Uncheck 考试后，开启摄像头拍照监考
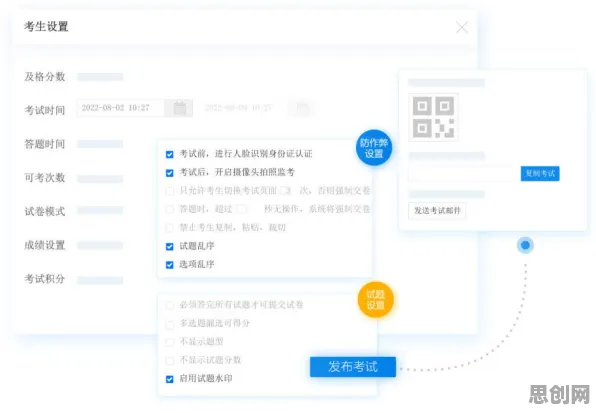 [x=170, y=173]
